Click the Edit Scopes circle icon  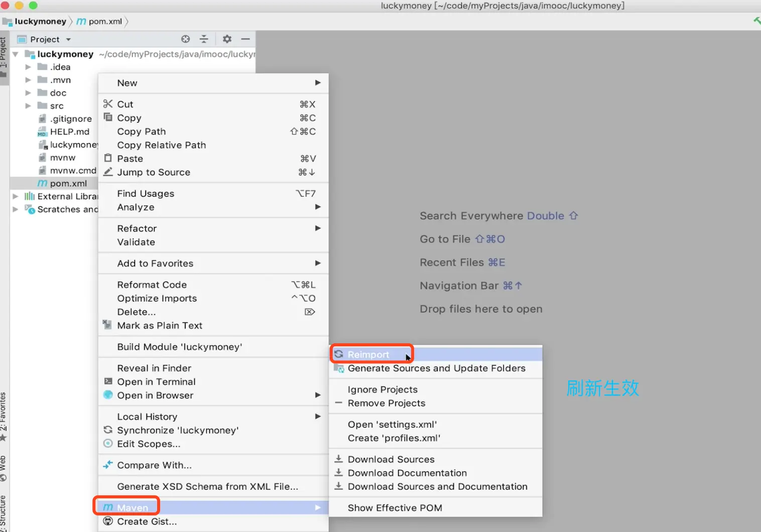click(108, 444)
